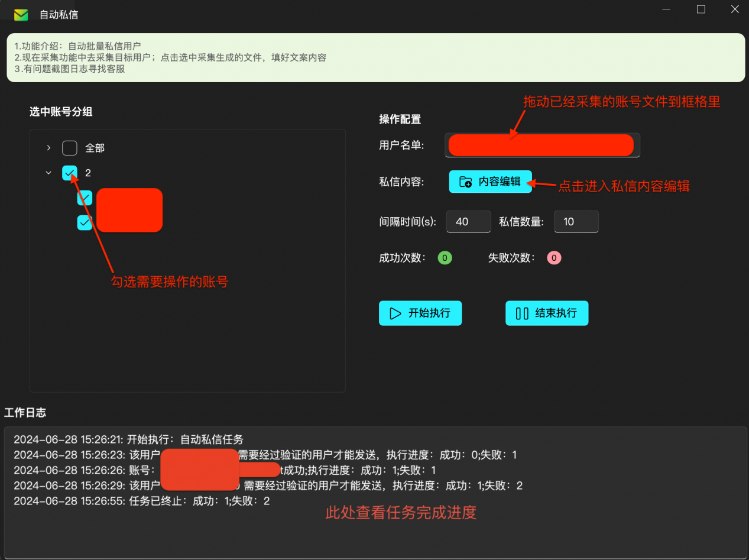Click the pink 失败次数 counter badge

click(x=553, y=258)
